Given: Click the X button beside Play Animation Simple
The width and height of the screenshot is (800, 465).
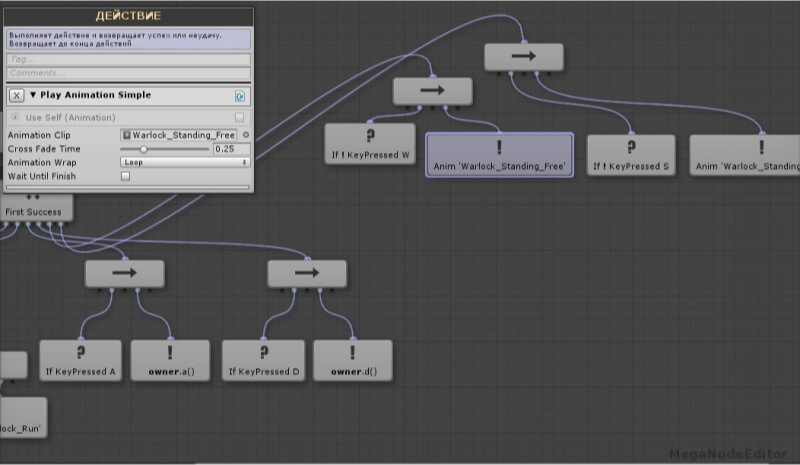Looking at the screenshot, I should tap(16, 96).
